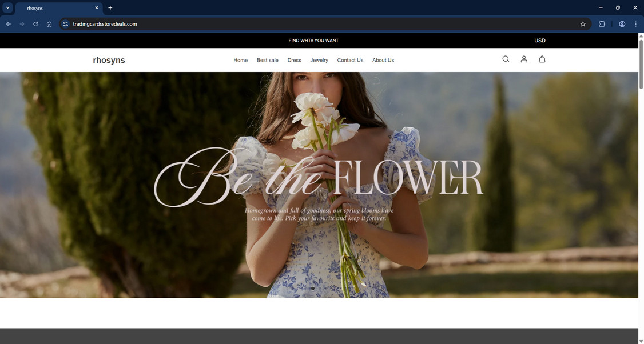
Task: Open the USD currency selector
Action: coord(540,41)
